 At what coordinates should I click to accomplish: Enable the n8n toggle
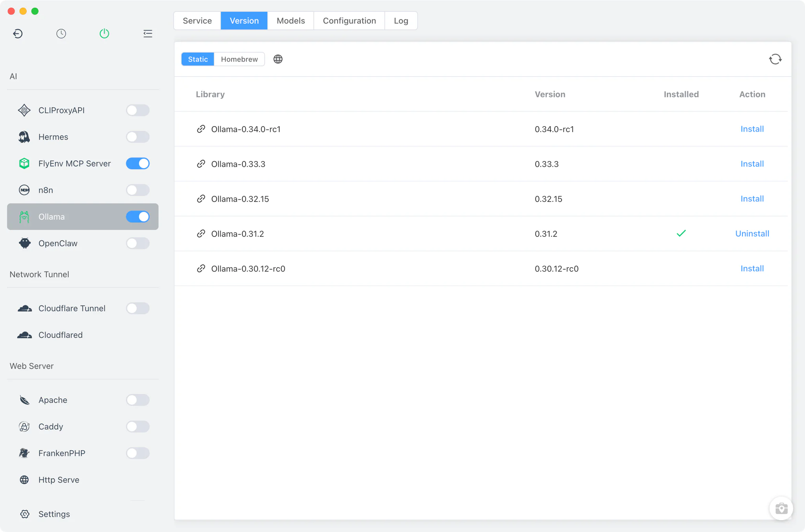tap(138, 190)
